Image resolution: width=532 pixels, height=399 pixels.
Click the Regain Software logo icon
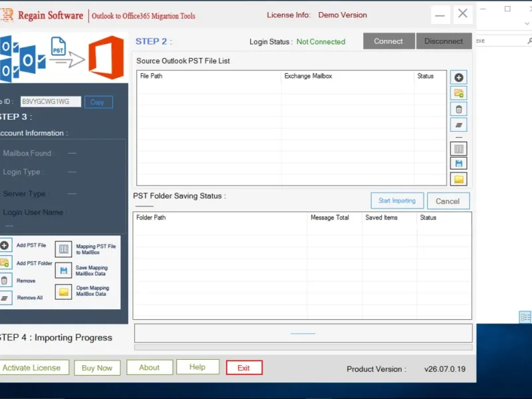point(7,15)
